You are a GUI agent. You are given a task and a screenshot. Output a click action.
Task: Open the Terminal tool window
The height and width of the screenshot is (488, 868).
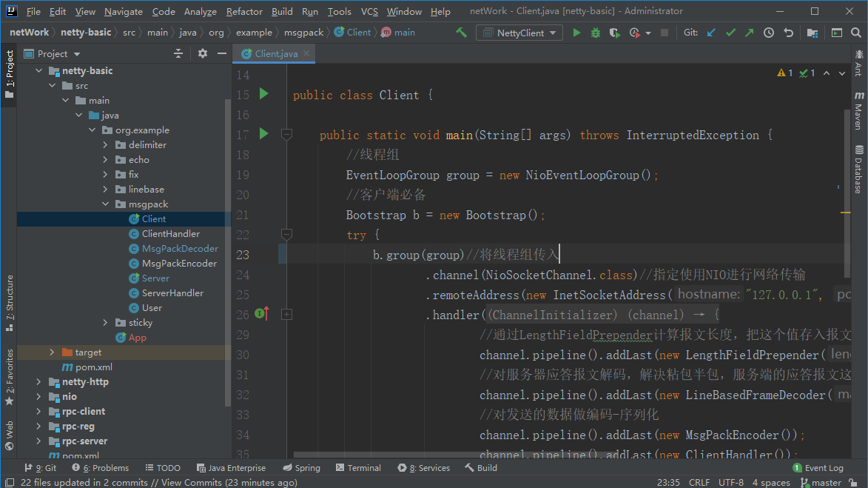click(x=358, y=468)
